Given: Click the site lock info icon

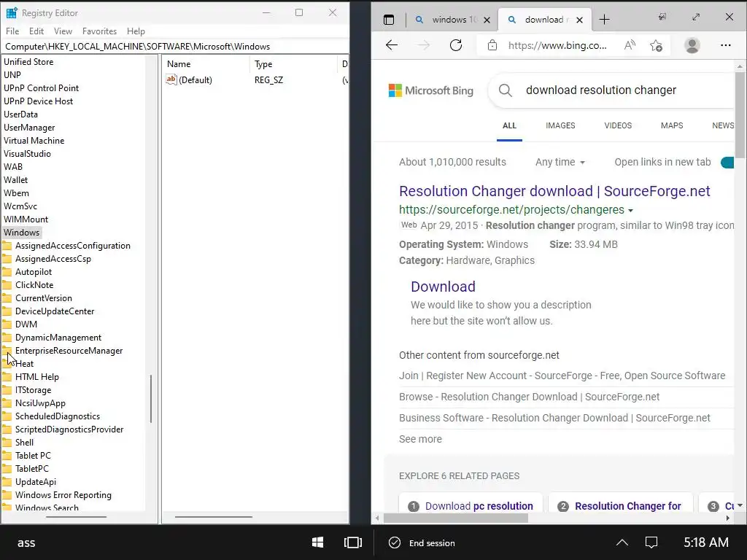Looking at the screenshot, I should 492,45.
